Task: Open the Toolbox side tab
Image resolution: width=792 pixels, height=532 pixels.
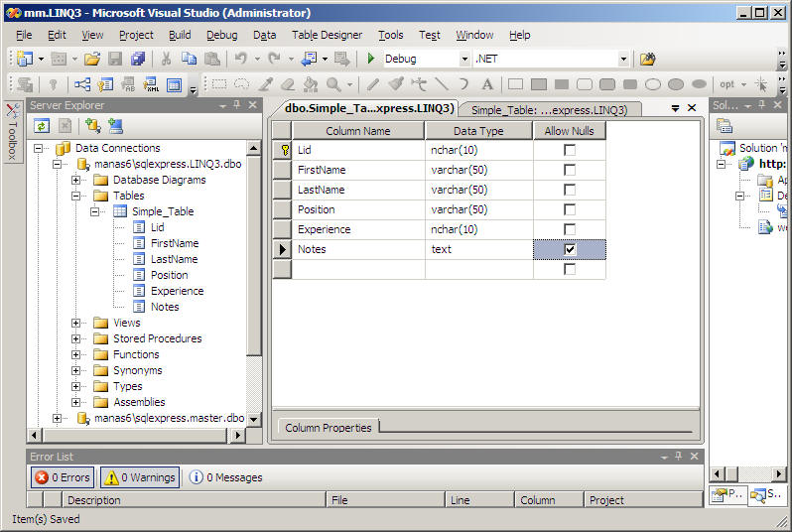Action: click(12, 132)
